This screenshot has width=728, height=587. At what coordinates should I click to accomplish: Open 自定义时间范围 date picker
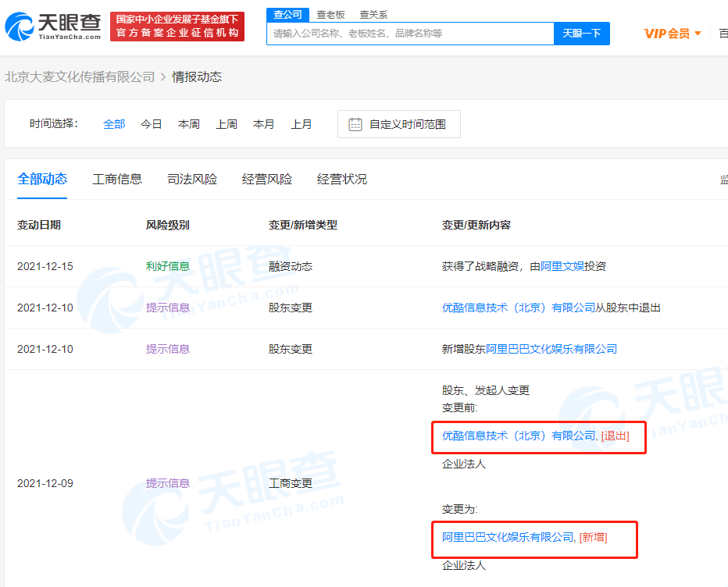pyautogui.click(x=399, y=124)
